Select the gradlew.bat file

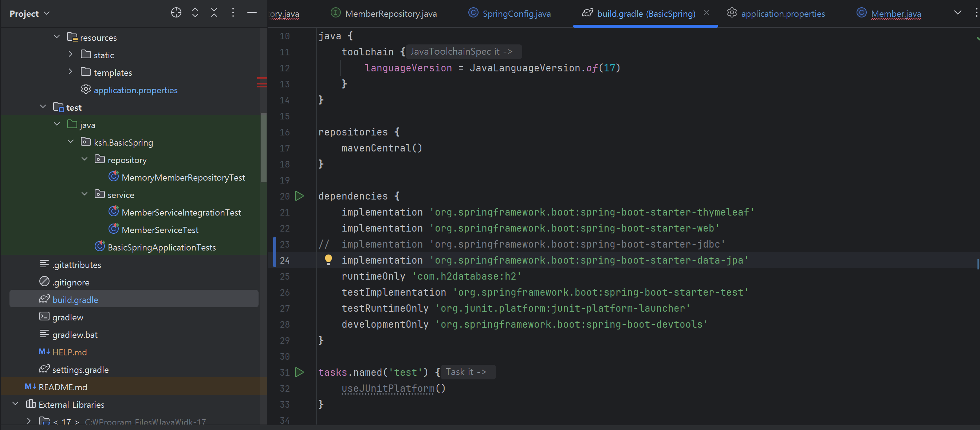pyautogui.click(x=75, y=335)
